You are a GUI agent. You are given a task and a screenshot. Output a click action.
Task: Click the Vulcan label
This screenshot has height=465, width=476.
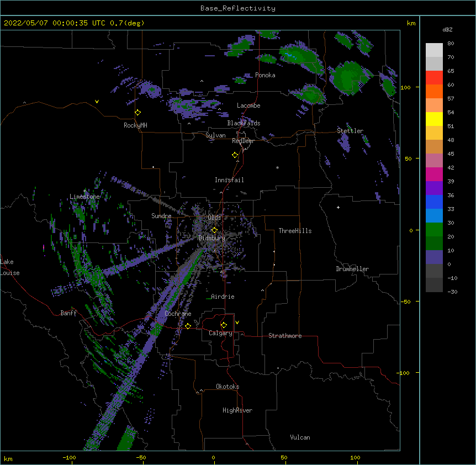[300, 437]
